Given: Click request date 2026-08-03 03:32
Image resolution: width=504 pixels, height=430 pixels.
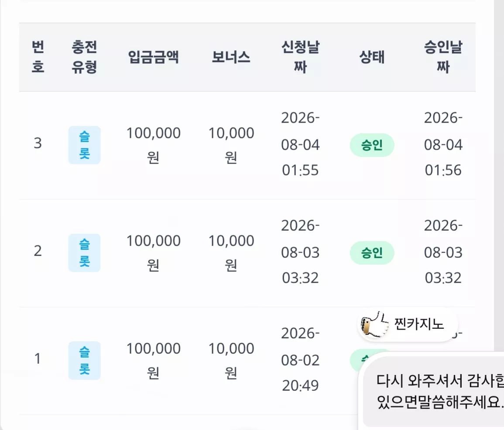Looking at the screenshot, I should tap(300, 252).
